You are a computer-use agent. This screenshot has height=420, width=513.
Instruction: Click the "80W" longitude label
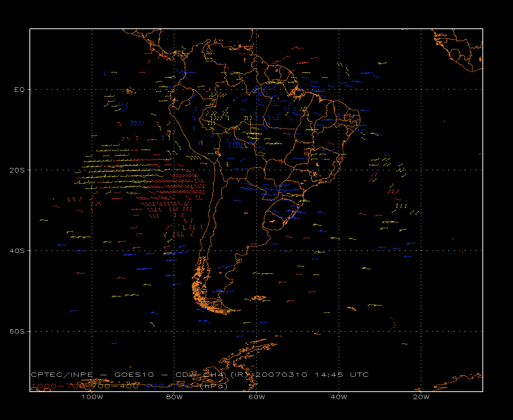174,397
